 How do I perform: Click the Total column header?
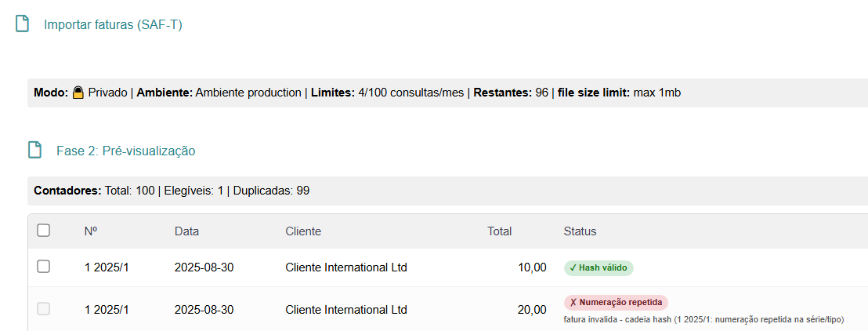click(499, 231)
